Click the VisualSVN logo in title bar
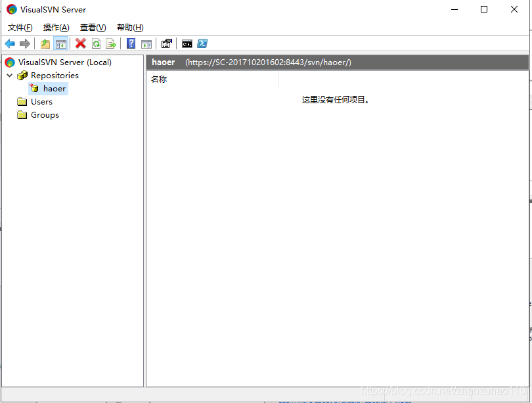Image resolution: width=532 pixels, height=403 pixels. click(12, 9)
